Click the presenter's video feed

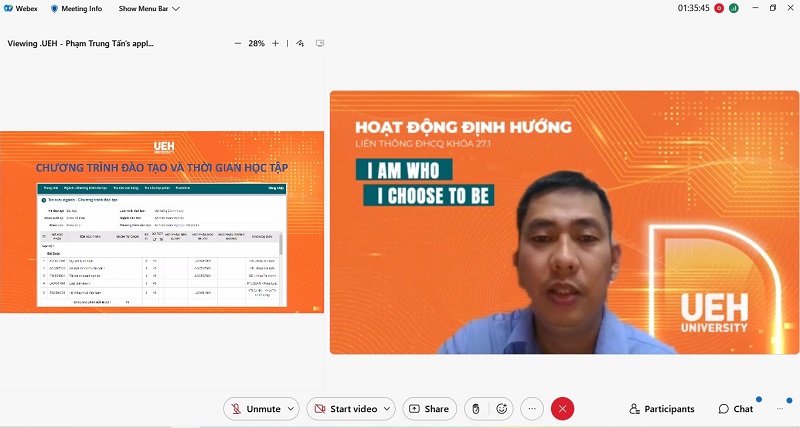coord(564,222)
